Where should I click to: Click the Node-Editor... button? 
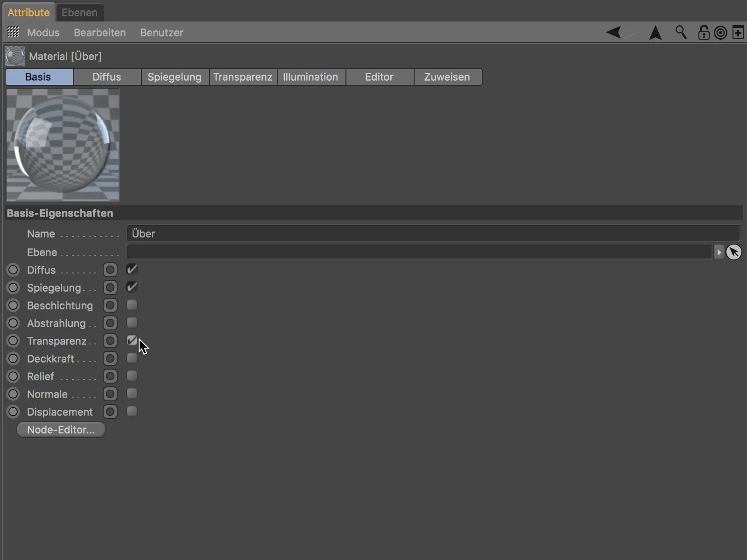61,429
